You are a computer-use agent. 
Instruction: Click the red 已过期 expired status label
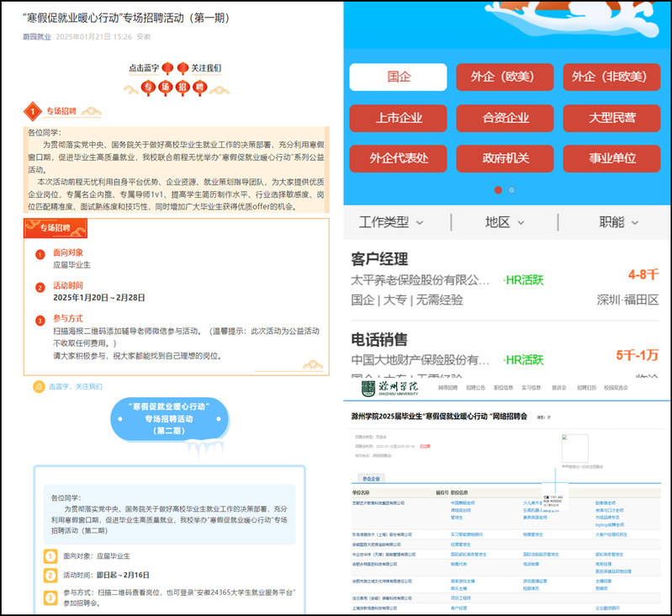425,446
